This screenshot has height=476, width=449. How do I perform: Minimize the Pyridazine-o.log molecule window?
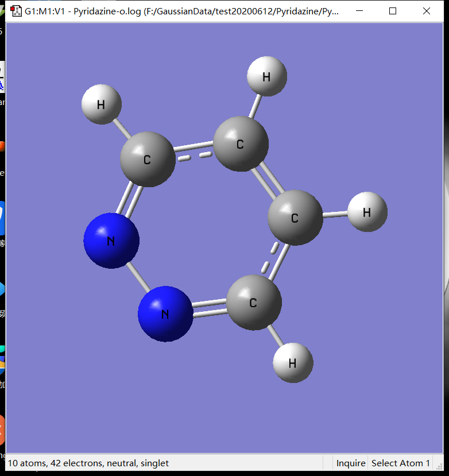pos(359,11)
